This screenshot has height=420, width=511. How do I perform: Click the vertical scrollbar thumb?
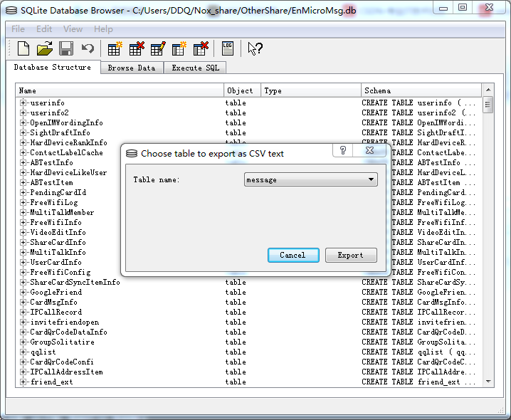[x=488, y=105]
